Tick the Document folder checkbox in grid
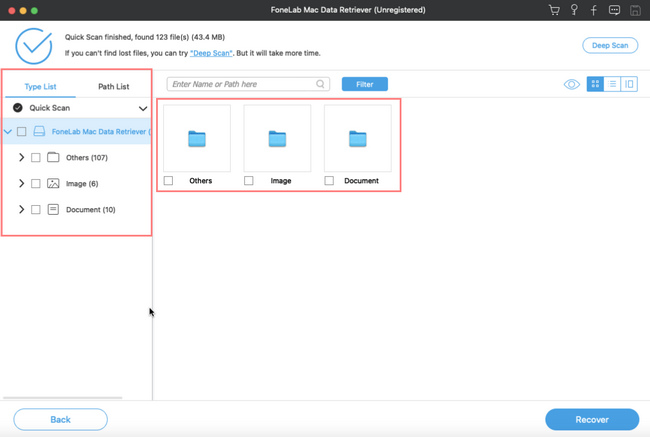Screen dimensions: 650x437 pyautogui.click(x=329, y=181)
